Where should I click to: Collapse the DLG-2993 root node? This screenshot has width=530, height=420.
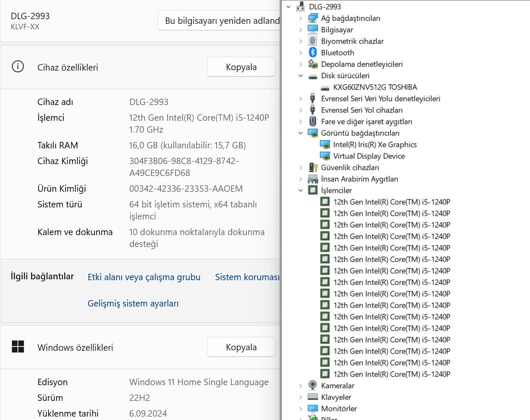pos(288,7)
